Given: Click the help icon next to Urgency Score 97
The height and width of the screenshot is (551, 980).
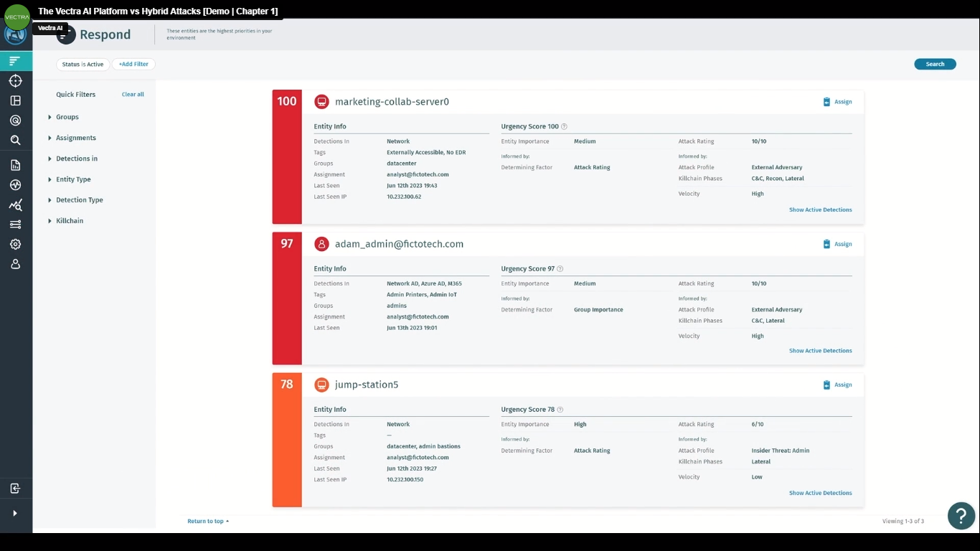Looking at the screenshot, I should pos(560,269).
